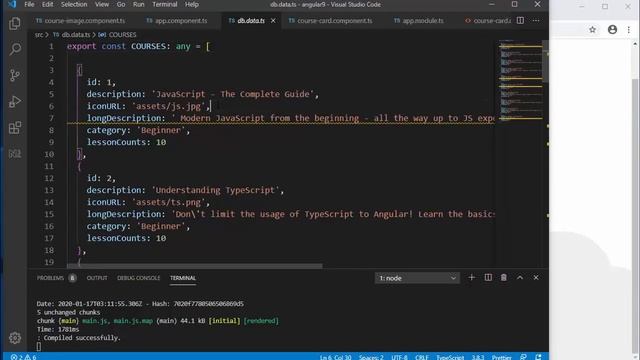The height and width of the screenshot is (360, 640).
Task: Change file encoding UTF-8
Action: click(x=399, y=357)
